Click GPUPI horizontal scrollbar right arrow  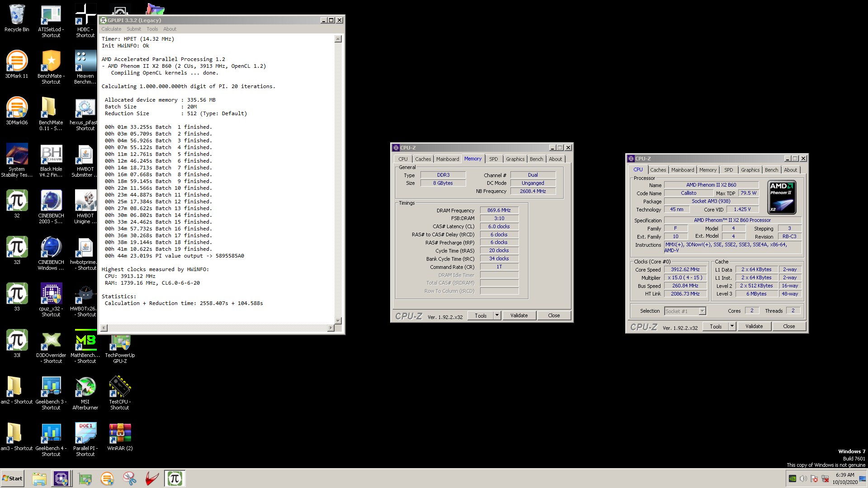(x=331, y=328)
